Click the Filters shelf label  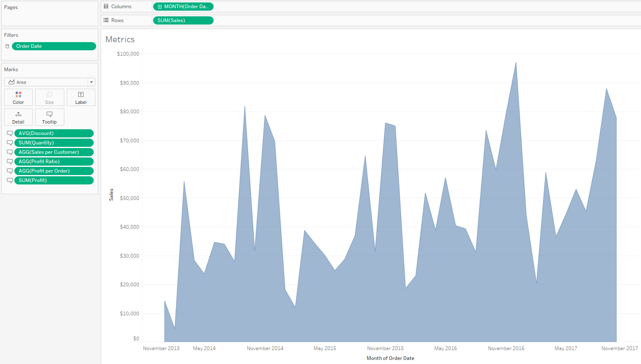[11, 35]
